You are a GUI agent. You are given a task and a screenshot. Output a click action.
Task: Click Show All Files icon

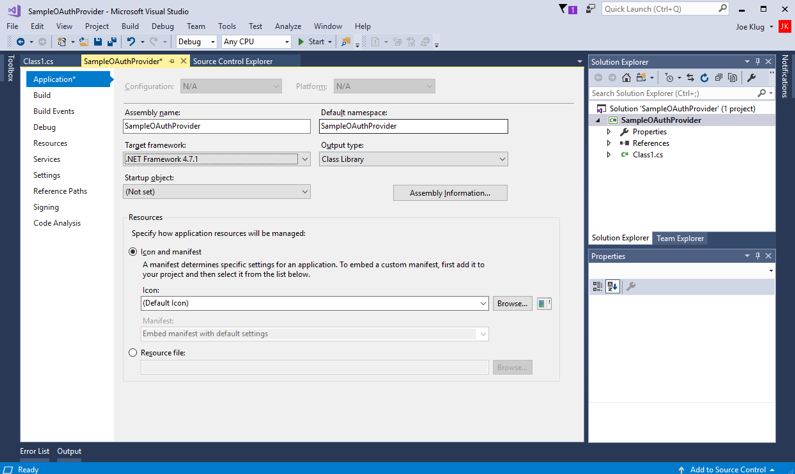point(733,78)
